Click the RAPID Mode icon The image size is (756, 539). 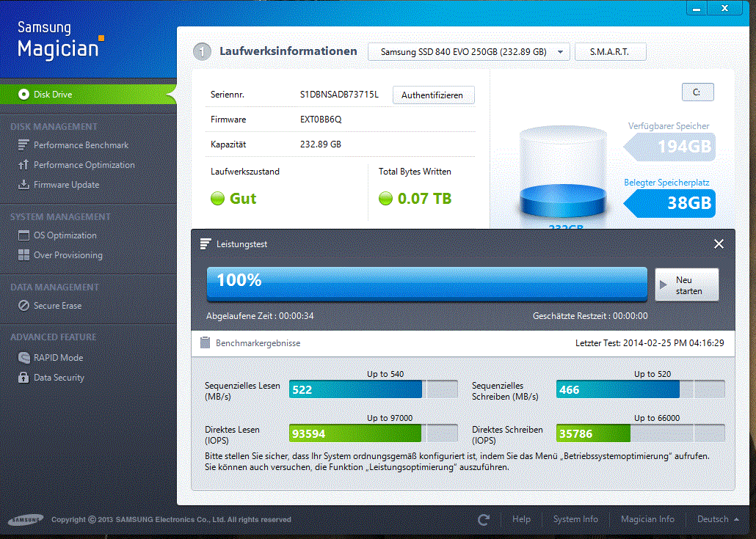23,357
